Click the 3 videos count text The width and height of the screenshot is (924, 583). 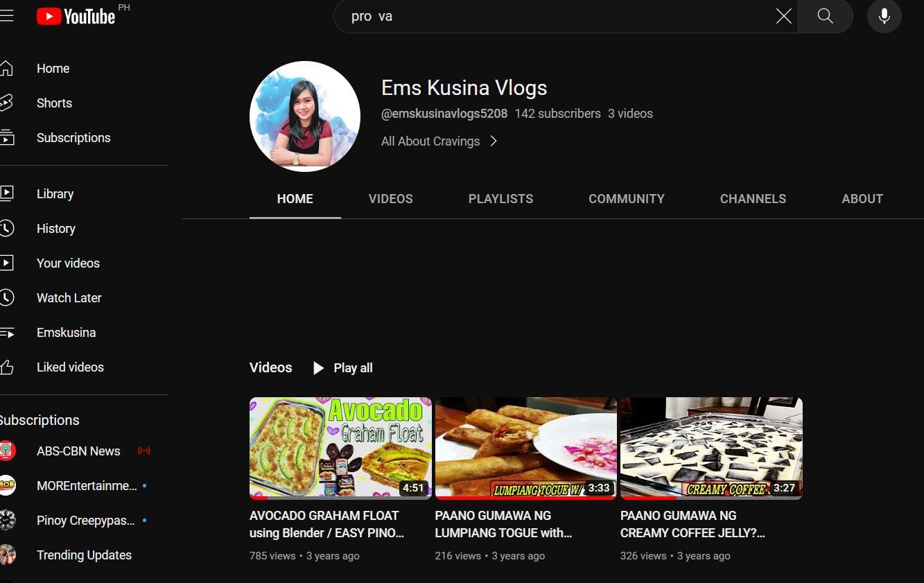(x=631, y=114)
